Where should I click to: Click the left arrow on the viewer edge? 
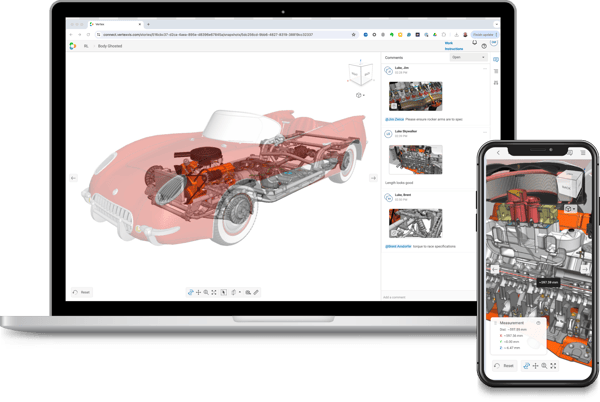pyautogui.click(x=72, y=178)
